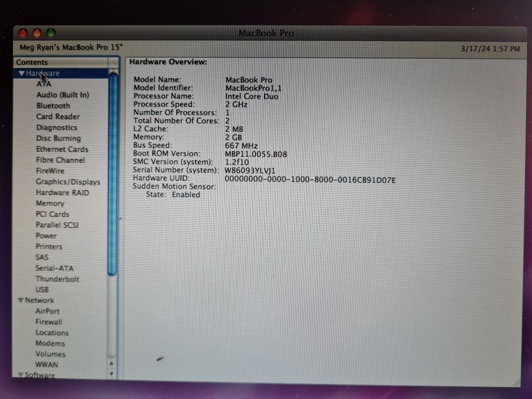Select PCI Cards item

[x=52, y=214]
